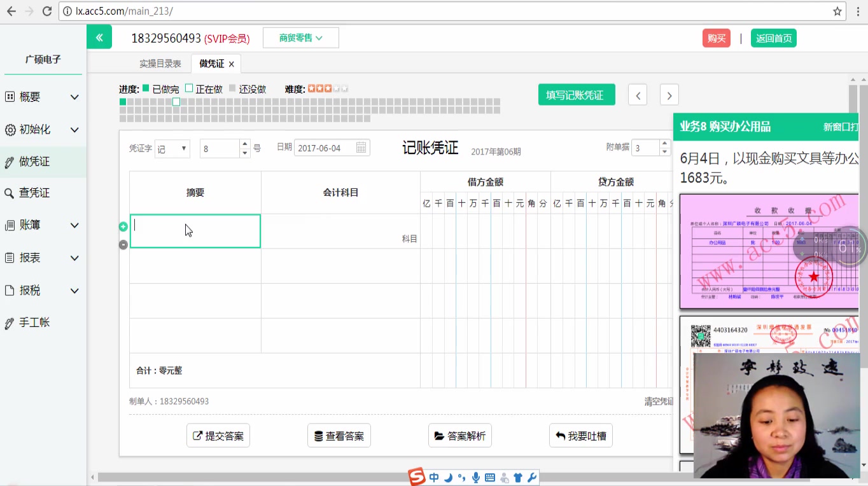
Task: Click the calendar icon next to the date
Action: [360, 147]
